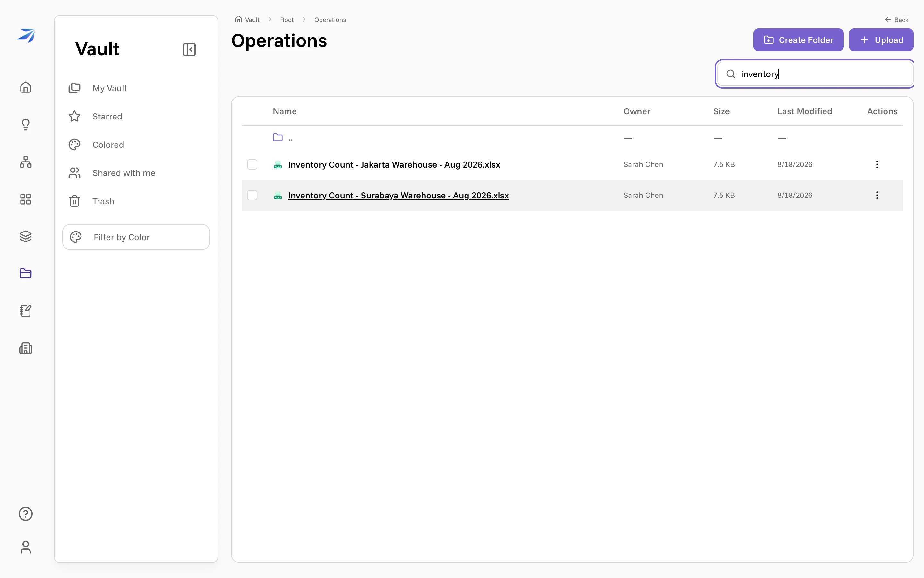The width and height of the screenshot is (924, 578).
Task: Click the Surabaya file xlsx icon
Action: [x=278, y=195]
